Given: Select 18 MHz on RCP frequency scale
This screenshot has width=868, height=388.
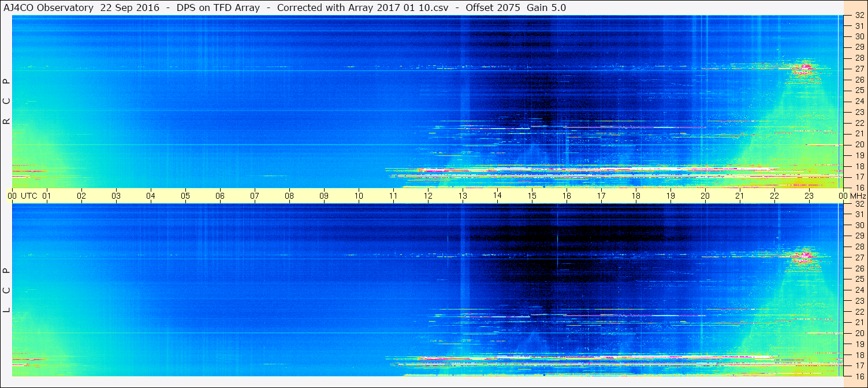Looking at the screenshot, I should tap(860, 166).
